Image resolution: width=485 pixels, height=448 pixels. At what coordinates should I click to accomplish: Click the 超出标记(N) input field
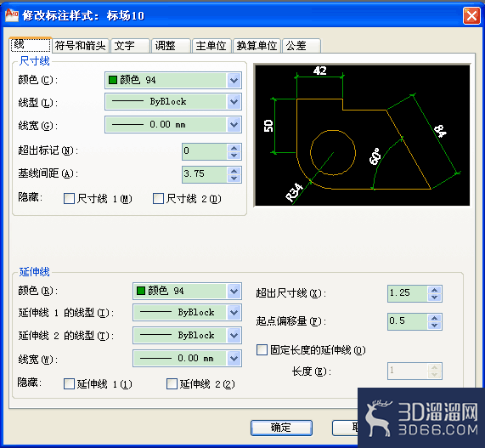(205, 151)
